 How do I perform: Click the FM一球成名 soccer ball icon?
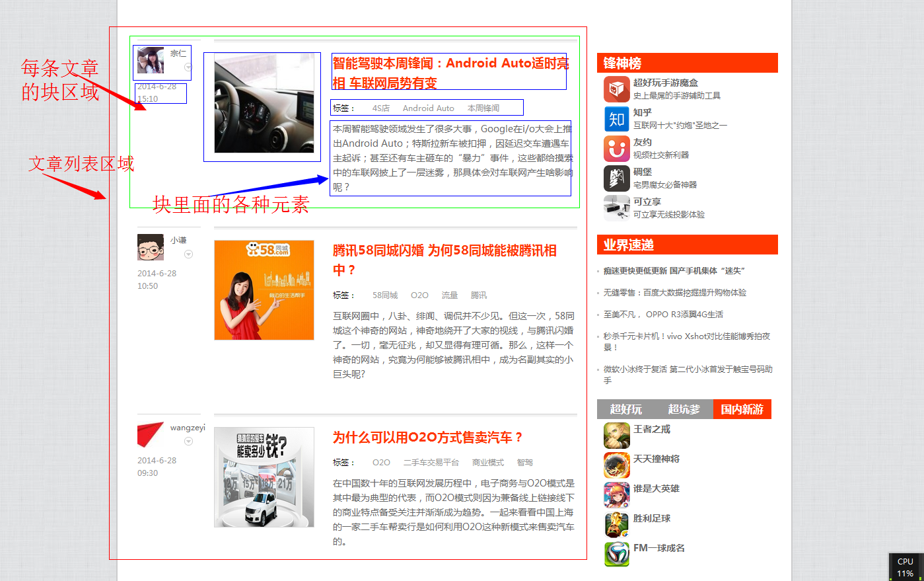[616, 554]
